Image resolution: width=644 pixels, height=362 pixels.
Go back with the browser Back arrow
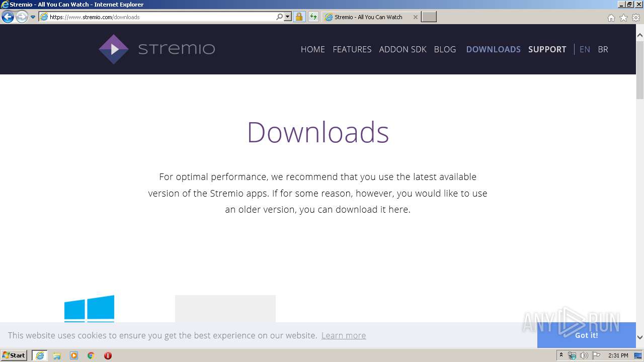pos(8,17)
